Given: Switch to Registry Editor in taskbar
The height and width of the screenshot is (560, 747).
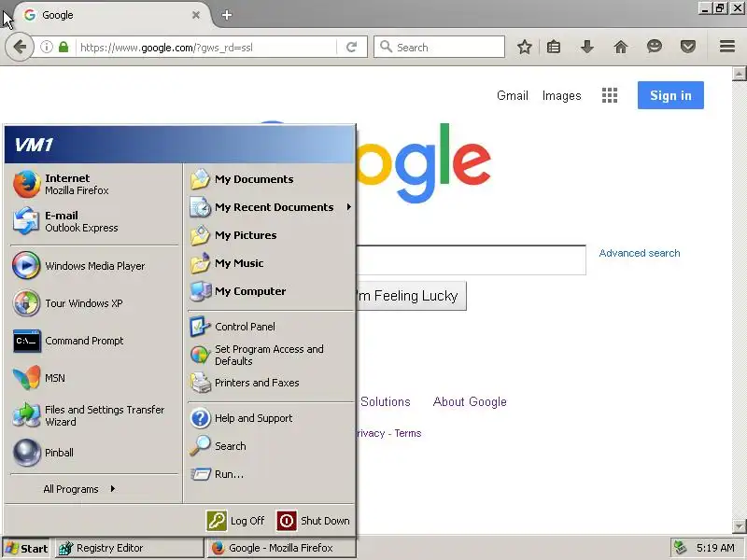Looking at the screenshot, I should coord(129,548).
